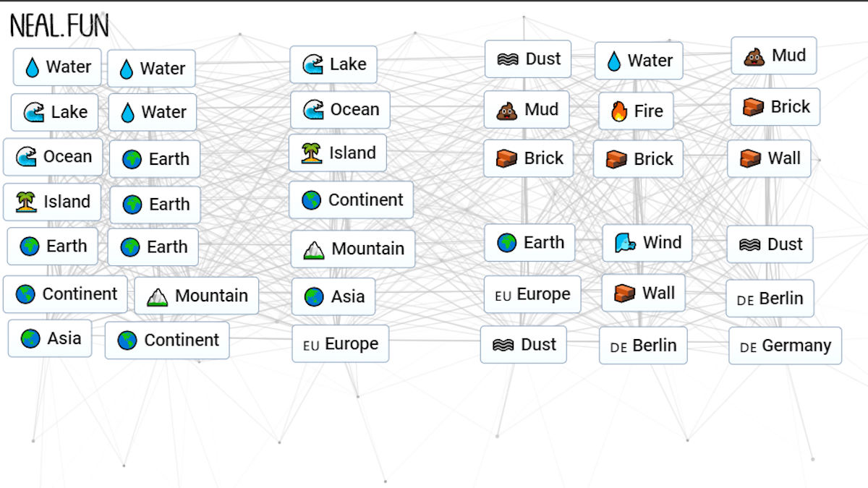868x488 pixels.
Task: Click the globe icon on Asia above Europe
Action: pyautogui.click(x=314, y=297)
